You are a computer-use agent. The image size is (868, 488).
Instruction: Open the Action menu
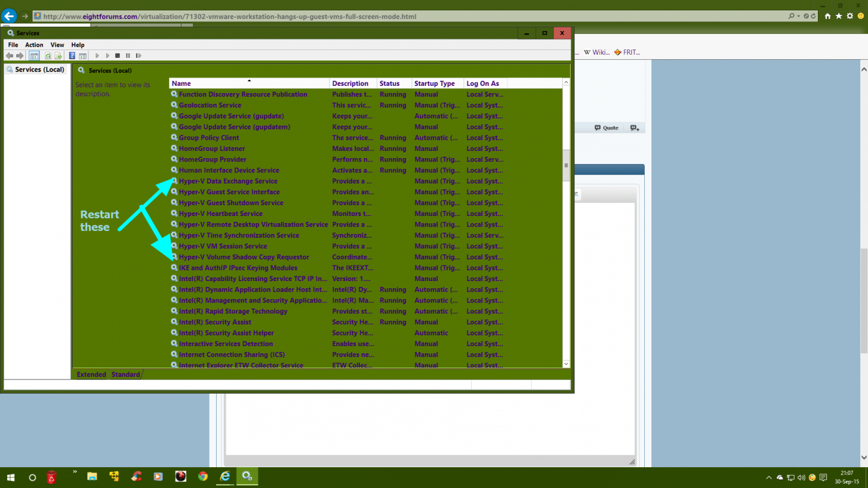pyautogui.click(x=34, y=45)
